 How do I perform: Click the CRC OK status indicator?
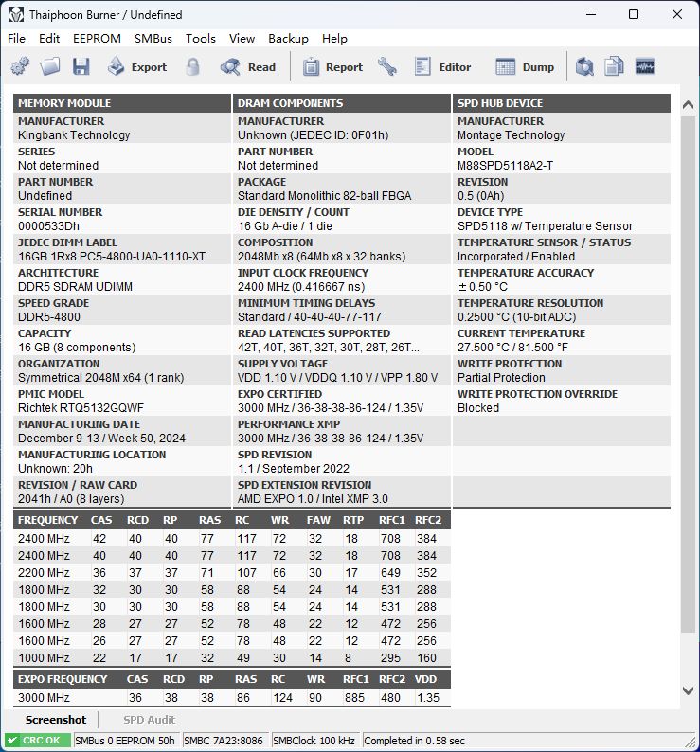click(38, 740)
